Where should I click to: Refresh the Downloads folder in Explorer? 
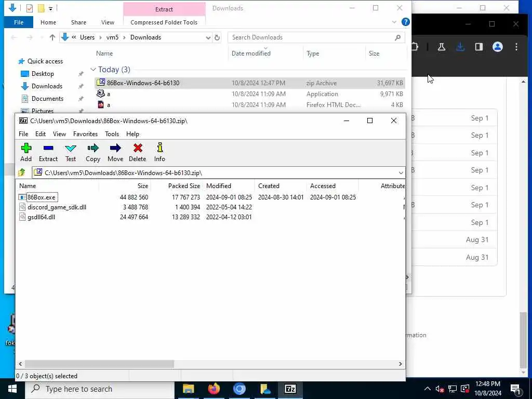217,37
